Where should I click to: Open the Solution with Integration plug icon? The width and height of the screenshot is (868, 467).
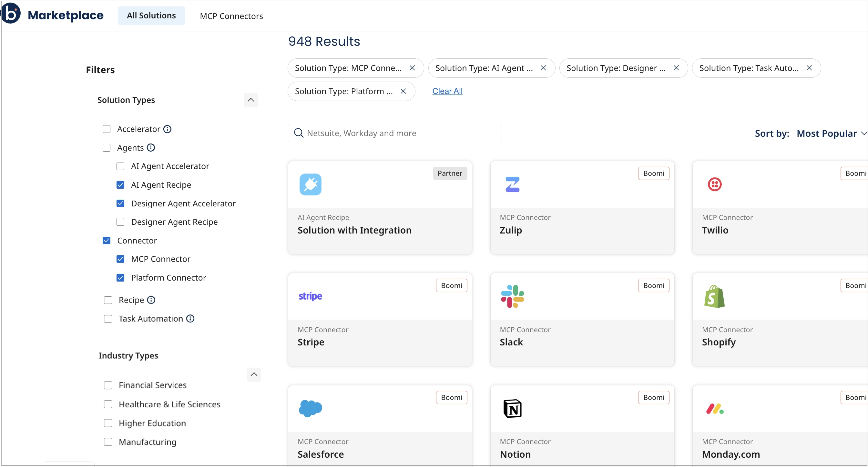310,184
